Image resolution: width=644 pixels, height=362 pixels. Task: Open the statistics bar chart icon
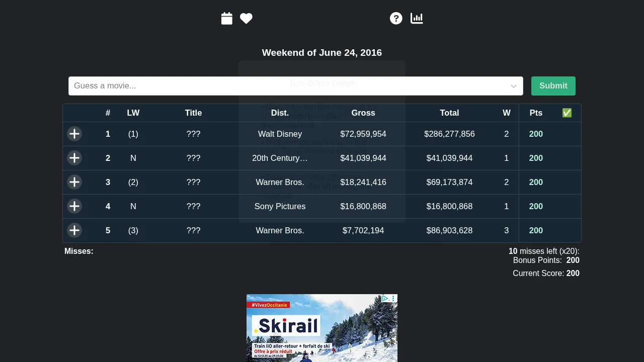(417, 19)
